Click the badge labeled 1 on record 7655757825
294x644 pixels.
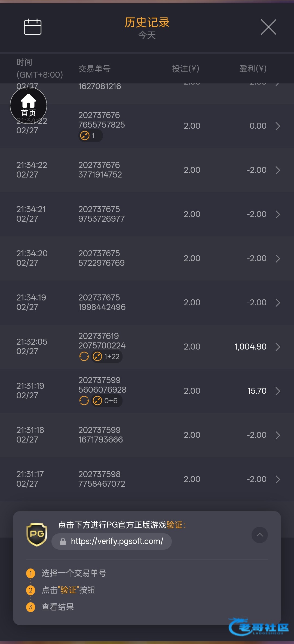[x=90, y=136]
